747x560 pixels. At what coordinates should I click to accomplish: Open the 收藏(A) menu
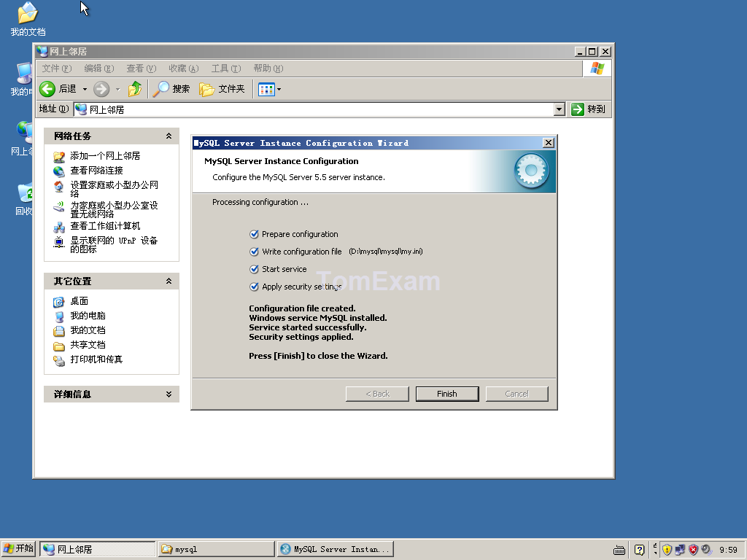pos(183,69)
